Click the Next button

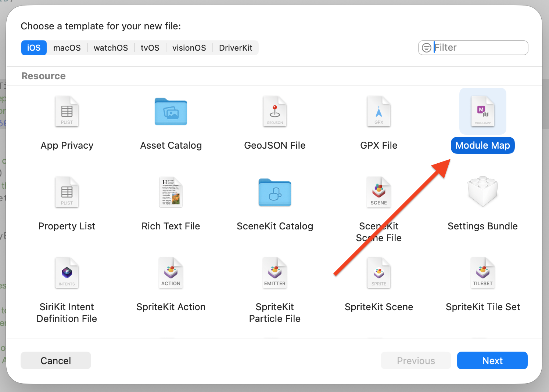click(x=492, y=360)
